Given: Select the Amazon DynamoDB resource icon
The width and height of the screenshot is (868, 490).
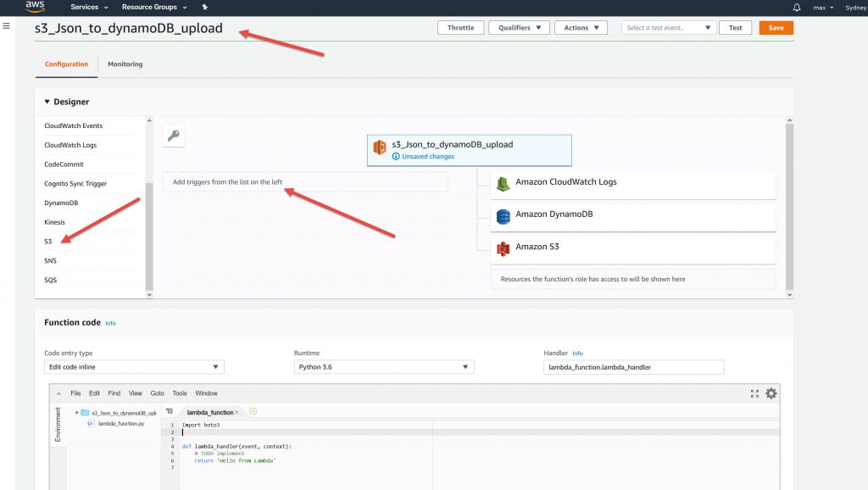Looking at the screenshot, I should pyautogui.click(x=504, y=215).
